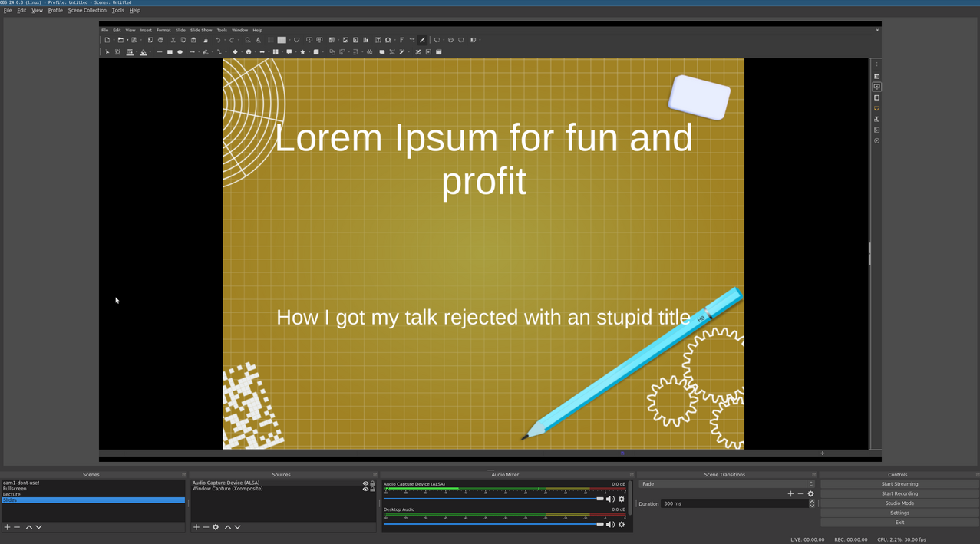Remove the selected scene with minus icon
Viewport: 980px width, 544px height.
(x=17, y=527)
